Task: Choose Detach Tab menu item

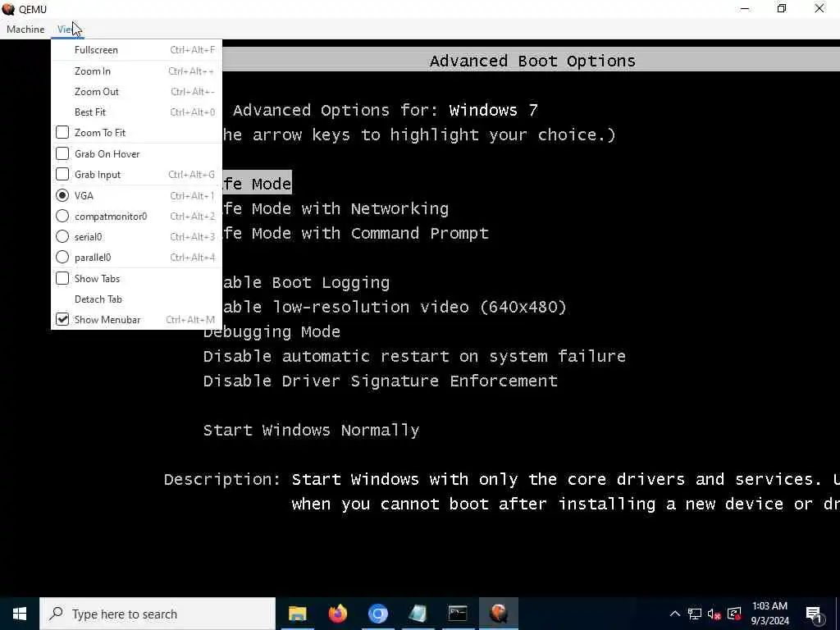Action: point(137,299)
